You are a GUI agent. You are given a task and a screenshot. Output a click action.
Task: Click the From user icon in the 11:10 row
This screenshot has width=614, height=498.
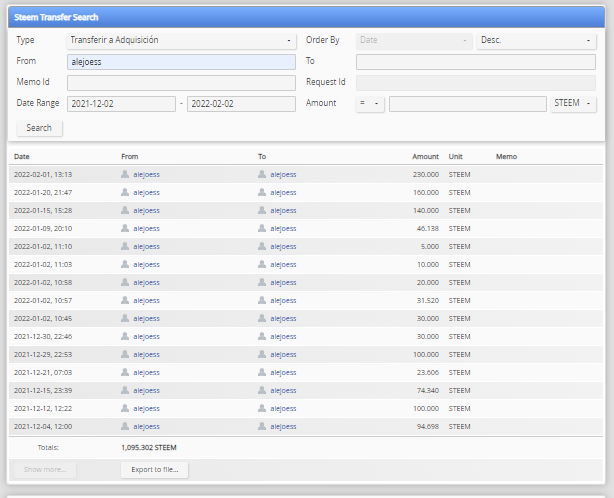tap(125, 246)
